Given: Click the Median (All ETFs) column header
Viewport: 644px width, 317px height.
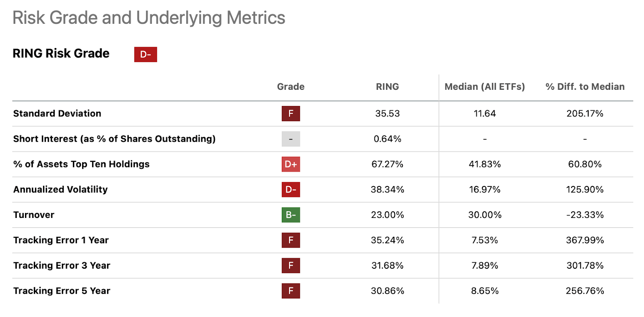Looking at the screenshot, I should point(485,87).
